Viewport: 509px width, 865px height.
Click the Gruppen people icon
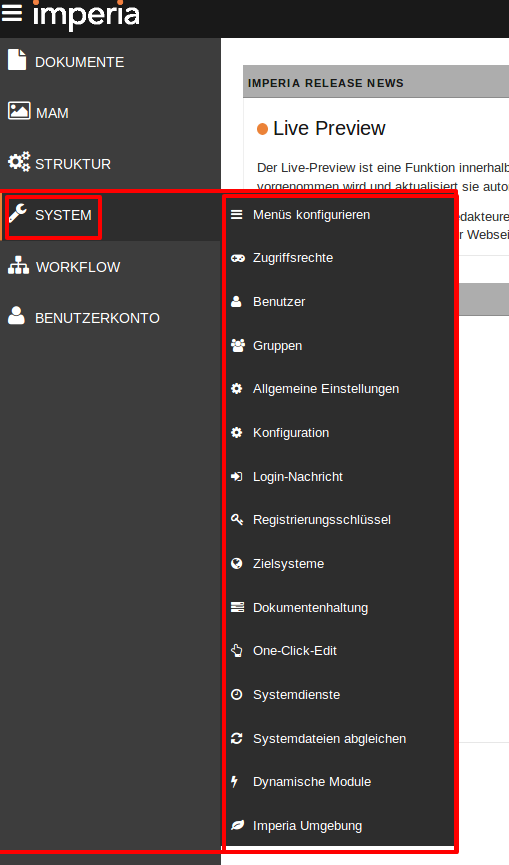[238, 345]
